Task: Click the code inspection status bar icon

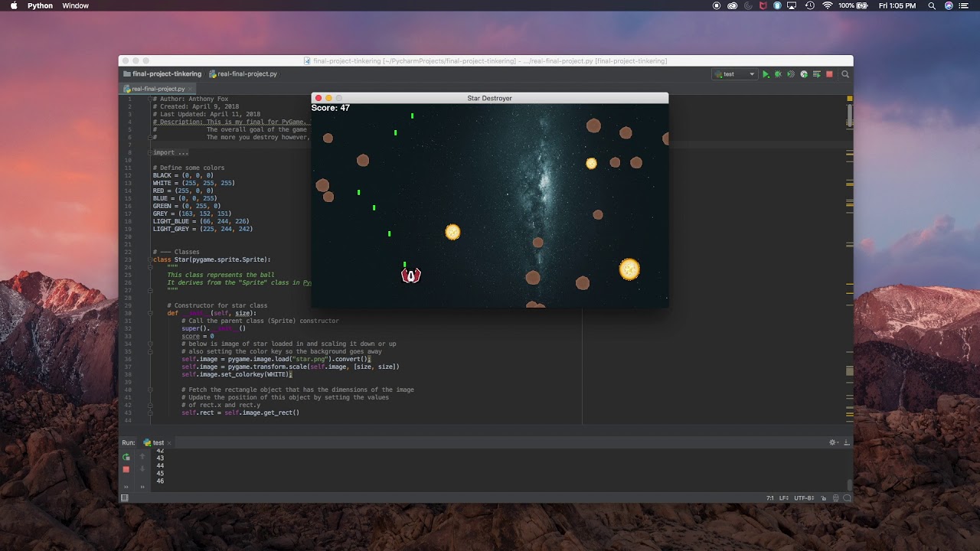Action: [x=835, y=497]
